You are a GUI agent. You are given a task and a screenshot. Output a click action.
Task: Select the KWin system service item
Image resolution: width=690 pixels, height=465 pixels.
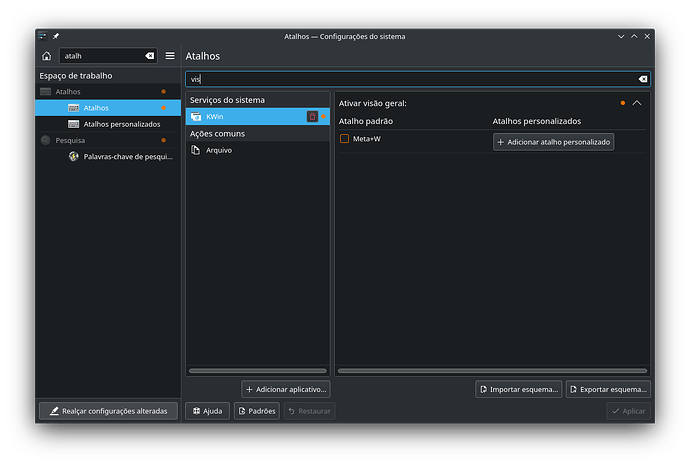pyautogui.click(x=257, y=117)
